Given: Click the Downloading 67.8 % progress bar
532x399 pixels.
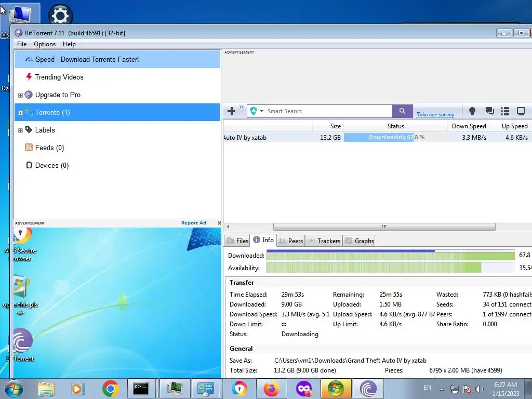Looking at the screenshot, I should point(395,137).
